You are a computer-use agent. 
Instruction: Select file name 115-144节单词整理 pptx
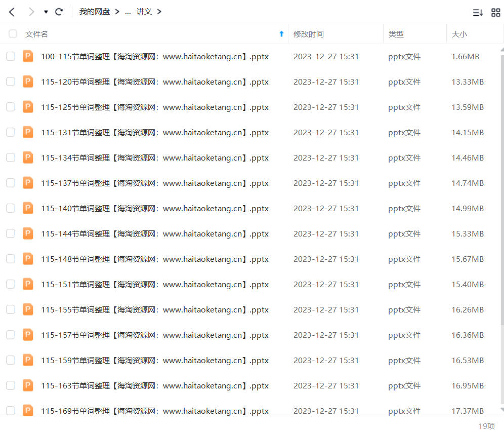(x=155, y=234)
